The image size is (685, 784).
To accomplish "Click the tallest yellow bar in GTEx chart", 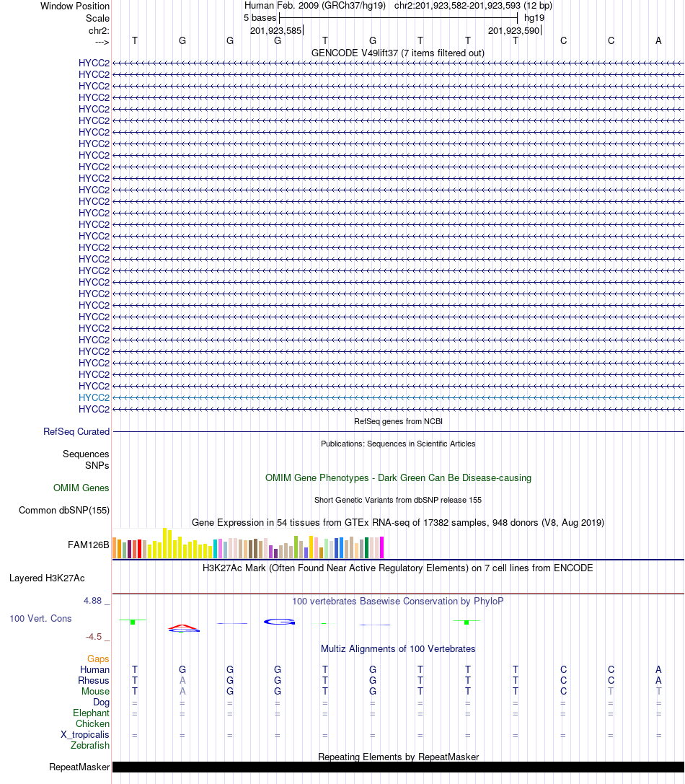I will 165,543.
